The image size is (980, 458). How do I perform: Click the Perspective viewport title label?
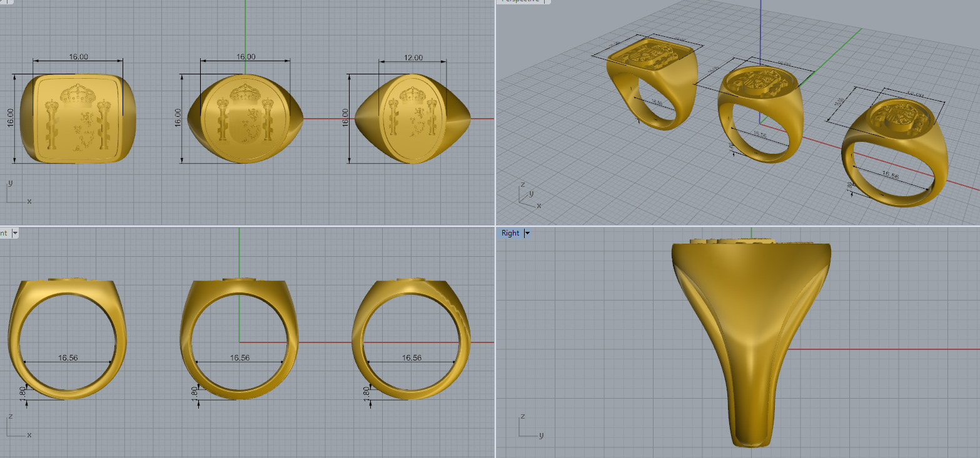[521, 1]
